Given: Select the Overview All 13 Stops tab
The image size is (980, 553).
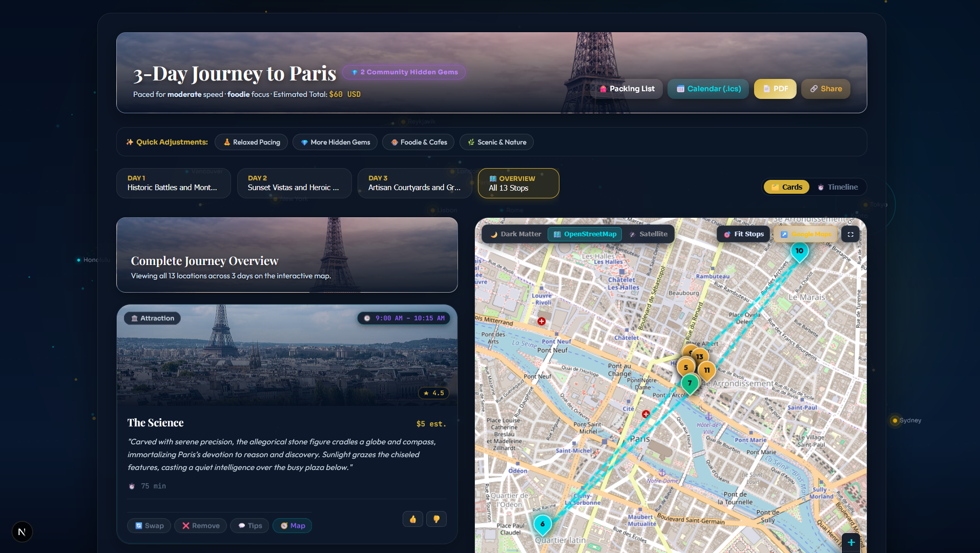Looking at the screenshot, I should tap(518, 183).
